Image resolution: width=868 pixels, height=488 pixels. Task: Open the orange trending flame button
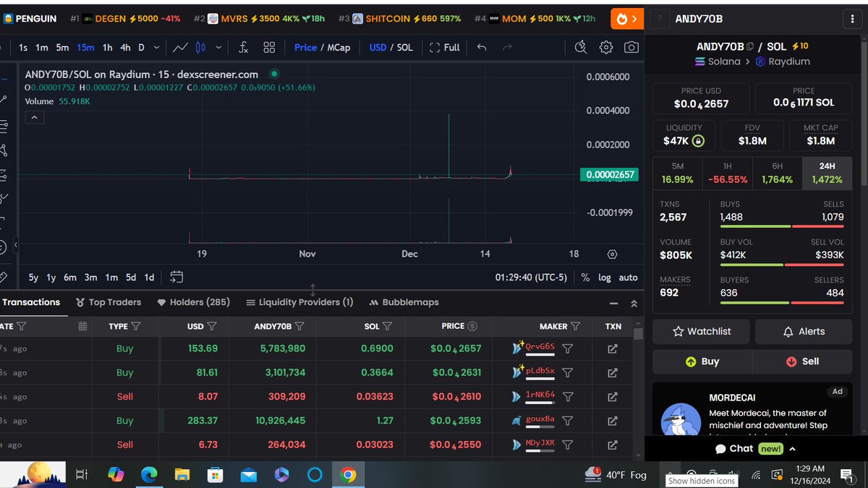point(626,19)
